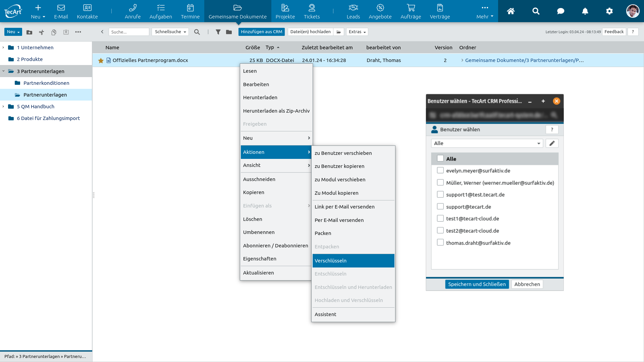The image size is (644, 362).
Task: Click the Hinzufügen aus CRM button
Action: (261, 32)
